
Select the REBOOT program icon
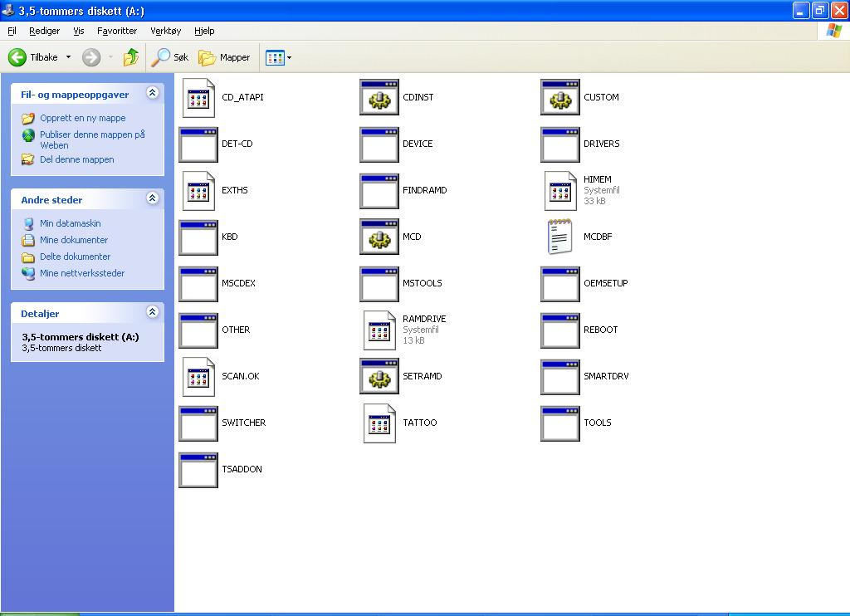click(560, 330)
